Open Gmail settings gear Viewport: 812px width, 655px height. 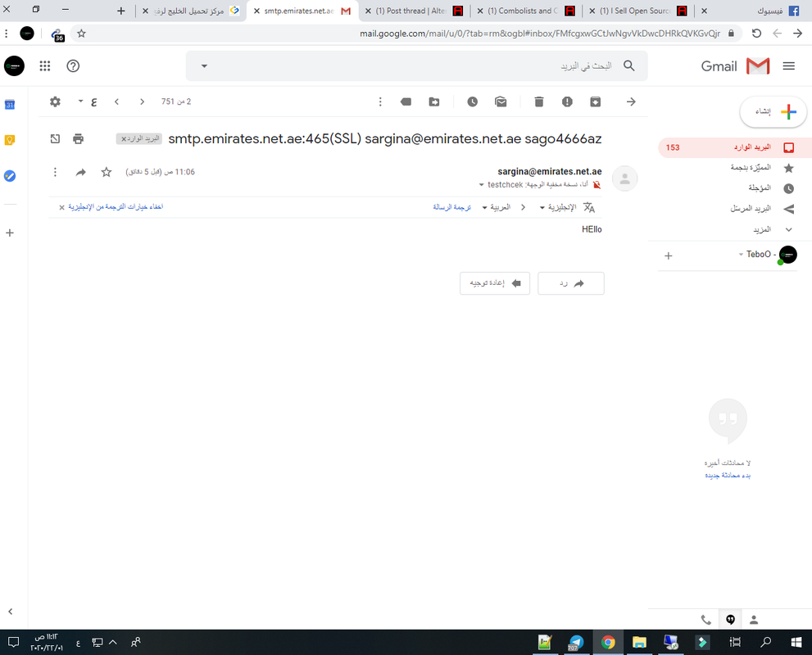55,102
